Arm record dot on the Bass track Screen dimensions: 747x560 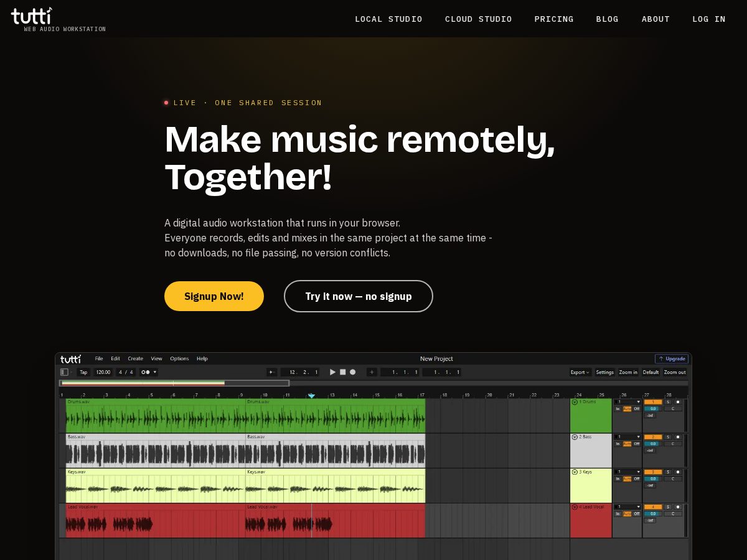(x=678, y=437)
